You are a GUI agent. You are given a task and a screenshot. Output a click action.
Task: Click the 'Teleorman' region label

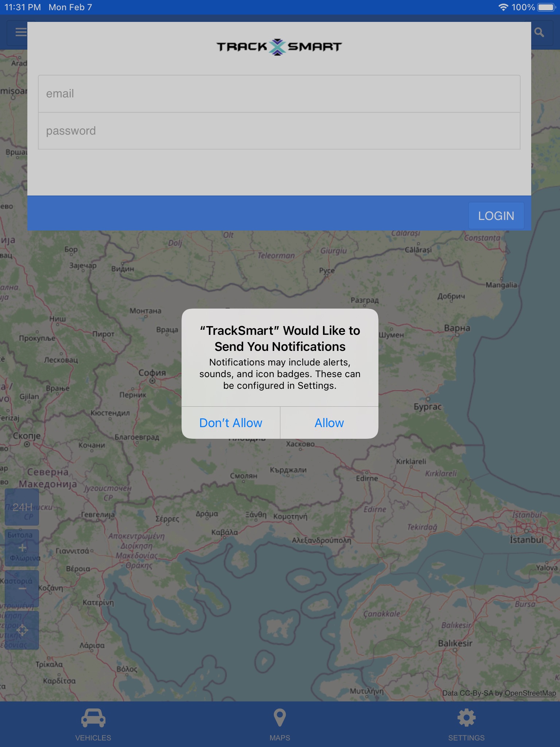(276, 256)
